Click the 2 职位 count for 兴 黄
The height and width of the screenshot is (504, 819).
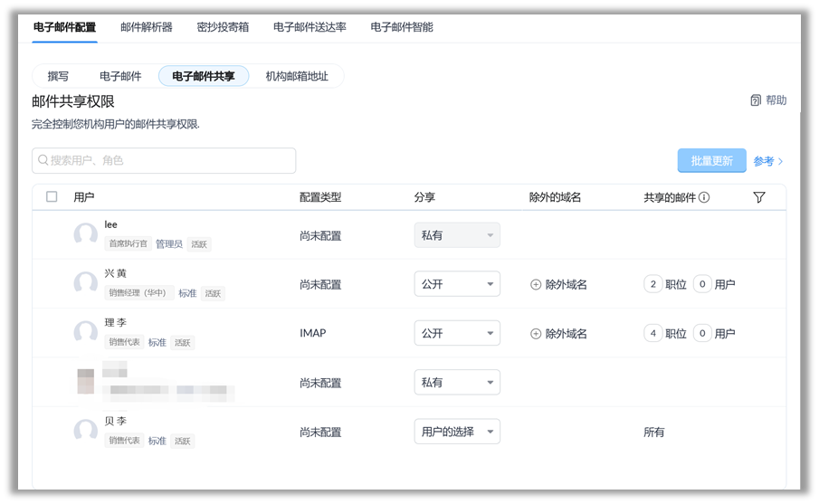(653, 284)
